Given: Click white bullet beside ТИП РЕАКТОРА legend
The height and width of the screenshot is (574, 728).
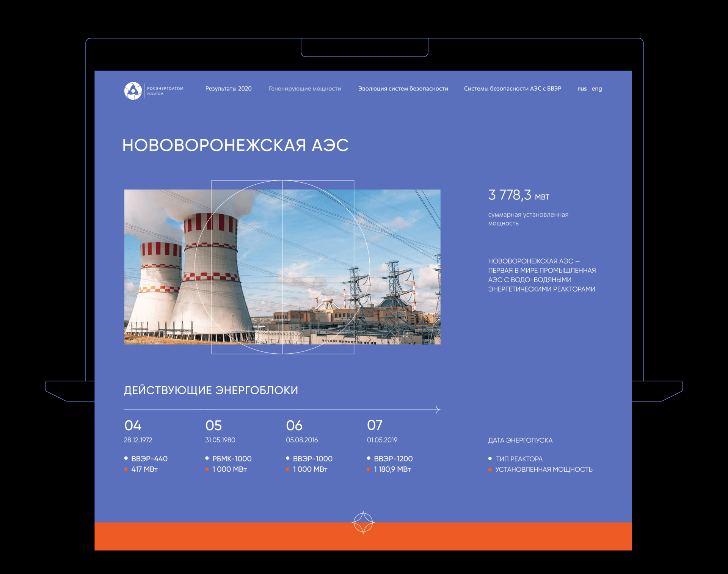Looking at the screenshot, I should [490, 459].
